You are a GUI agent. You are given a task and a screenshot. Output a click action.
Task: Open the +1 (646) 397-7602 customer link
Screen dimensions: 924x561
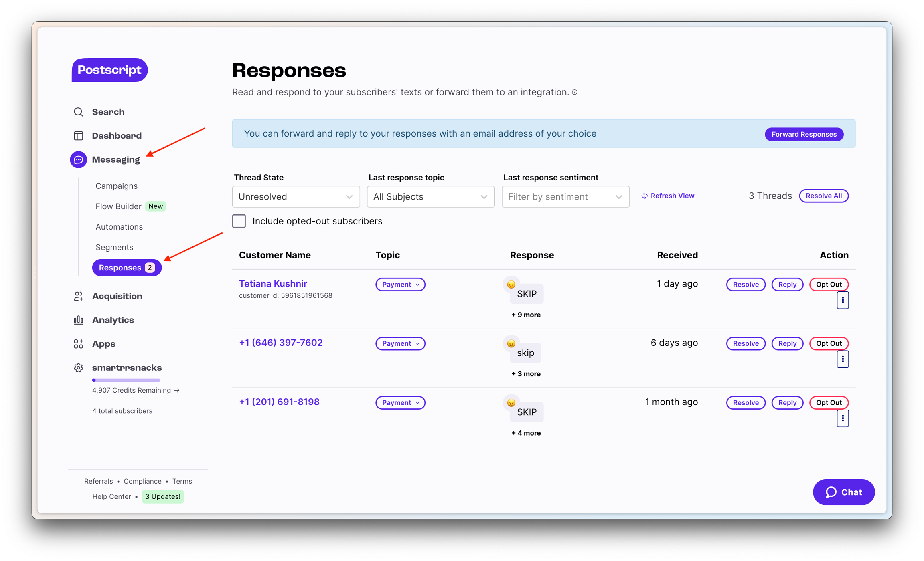pyautogui.click(x=281, y=343)
